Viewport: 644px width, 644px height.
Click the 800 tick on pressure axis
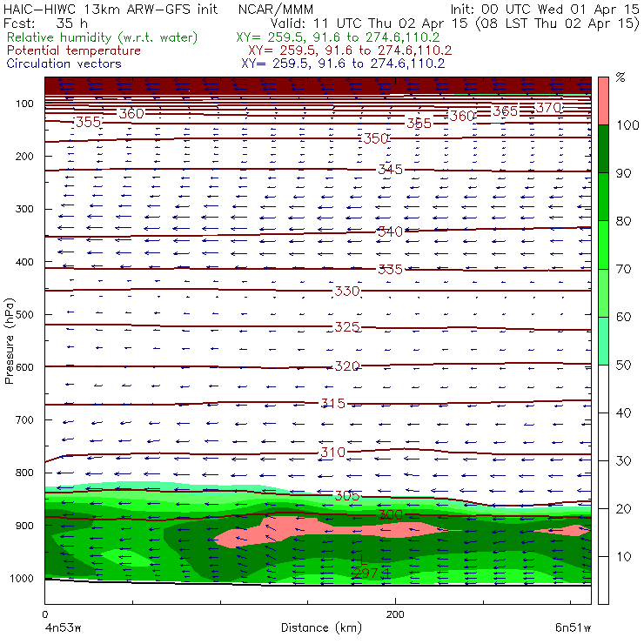24,473
